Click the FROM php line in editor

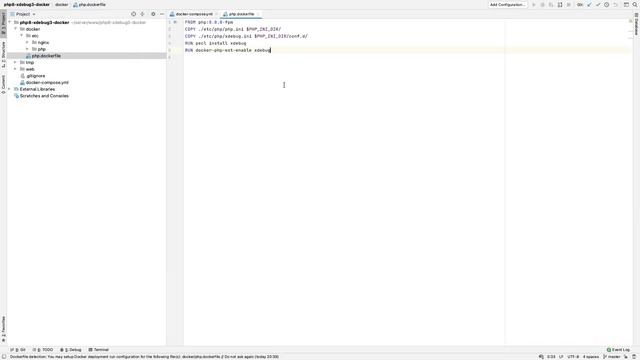pos(209,22)
